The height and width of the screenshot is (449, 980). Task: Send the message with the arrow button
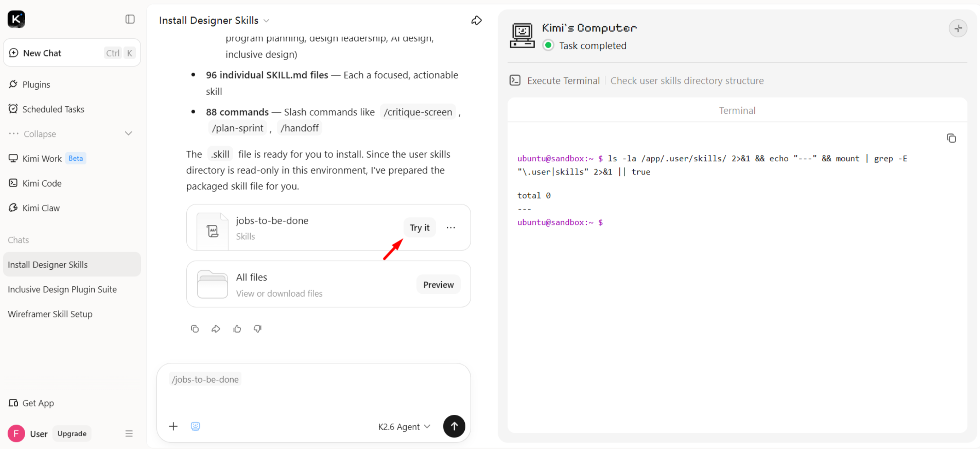[454, 426]
